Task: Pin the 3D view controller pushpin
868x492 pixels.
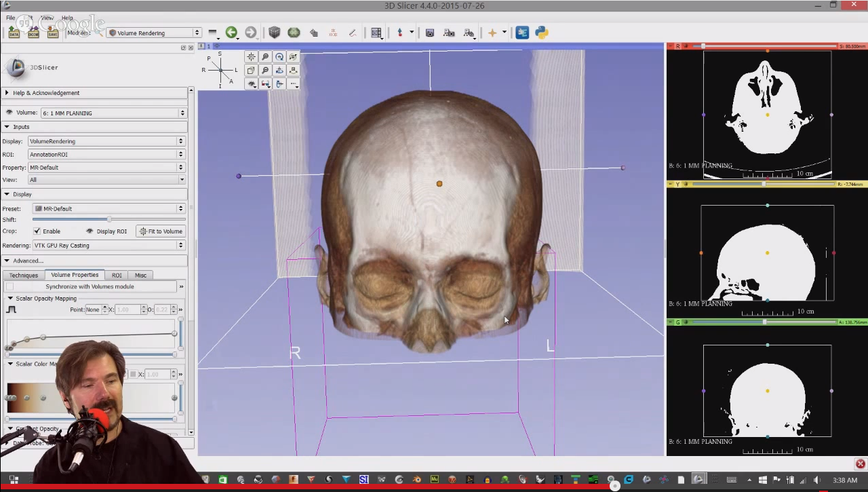Action: [202, 46]
